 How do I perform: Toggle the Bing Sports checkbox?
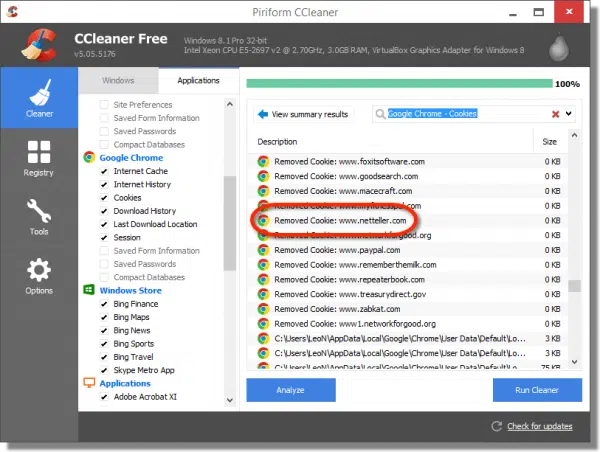pos(104,344)
